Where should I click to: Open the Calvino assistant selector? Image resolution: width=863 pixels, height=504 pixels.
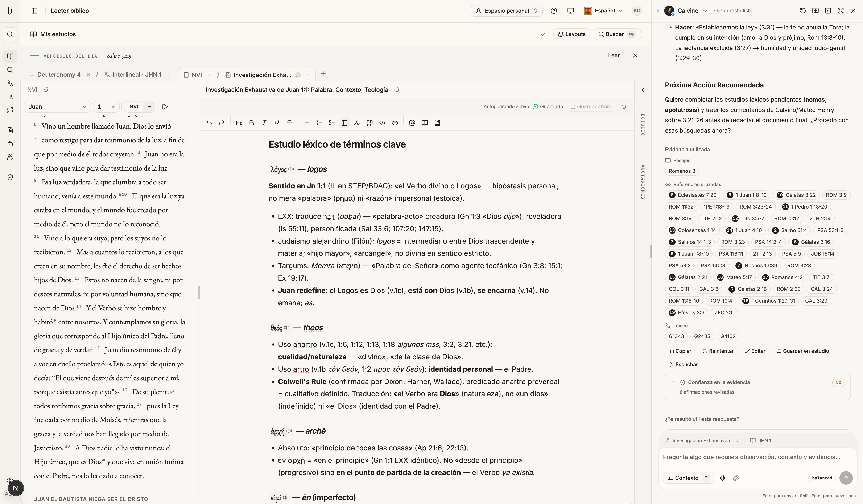(x=686, y=11)
